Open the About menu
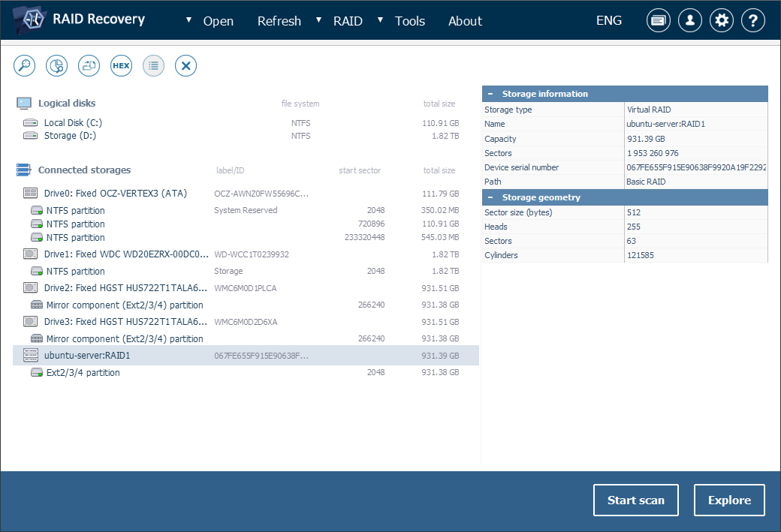 [x=465, y=21]
